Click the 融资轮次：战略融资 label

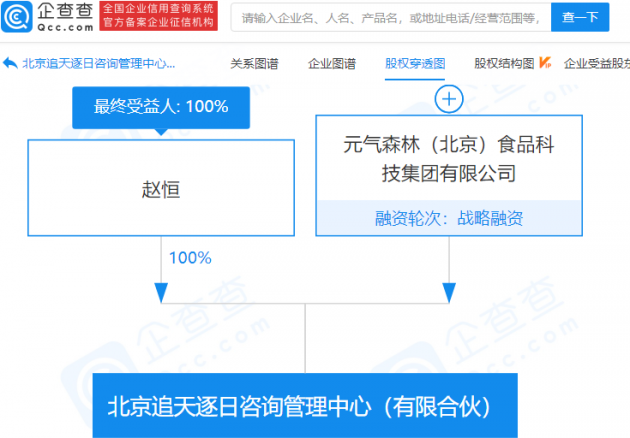[x=449, y=218]
